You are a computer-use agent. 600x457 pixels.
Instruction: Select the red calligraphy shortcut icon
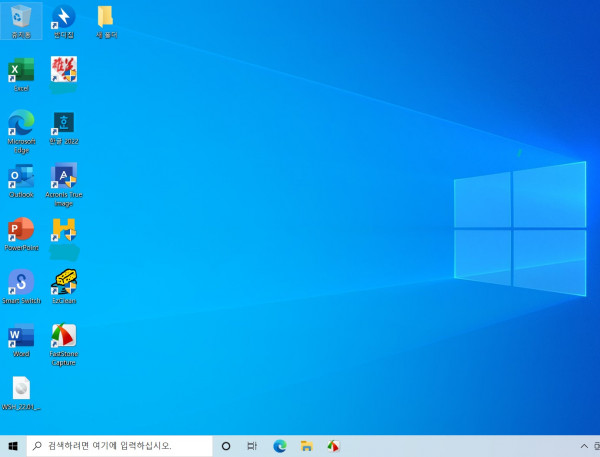coord(64,69)
